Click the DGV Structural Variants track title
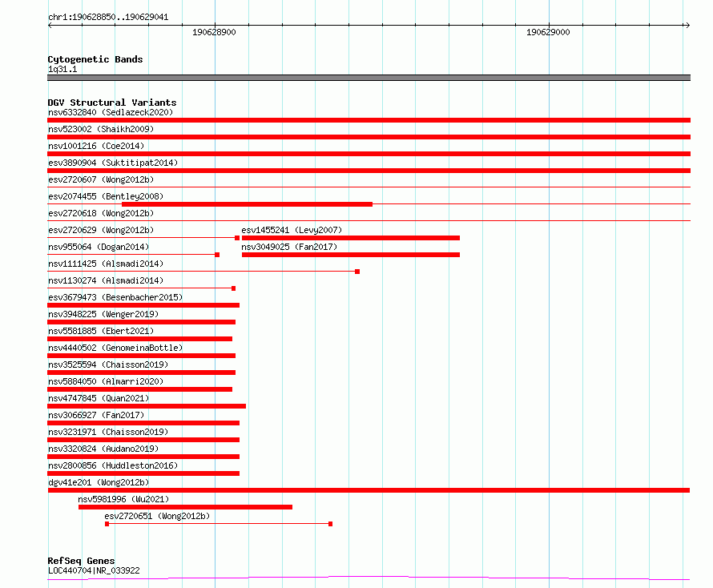Screen dimensions: 713x588 coord(112,103)
